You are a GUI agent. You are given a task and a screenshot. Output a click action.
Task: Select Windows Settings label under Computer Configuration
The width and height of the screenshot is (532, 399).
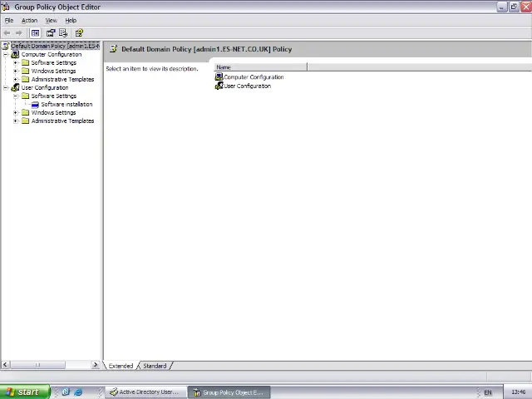pyautogui.click(x=53, y=71)
